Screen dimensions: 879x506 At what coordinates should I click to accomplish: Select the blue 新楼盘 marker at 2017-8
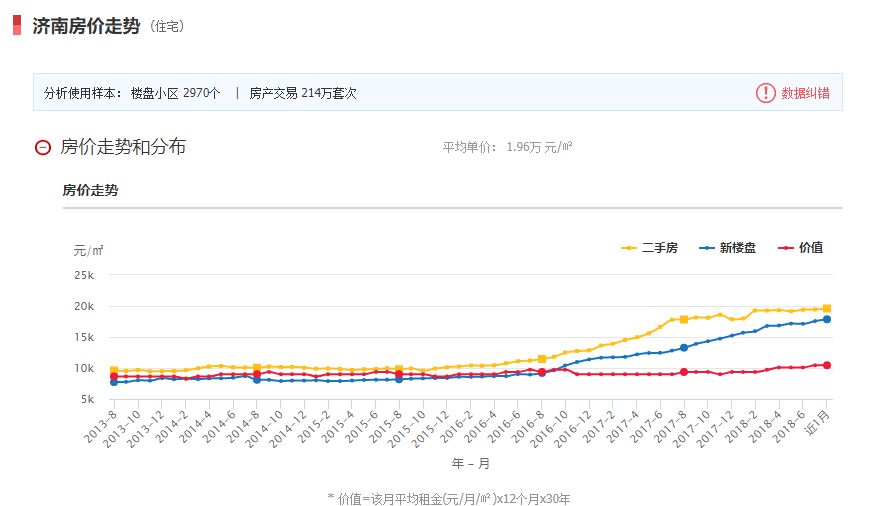(x=684, y=348)
